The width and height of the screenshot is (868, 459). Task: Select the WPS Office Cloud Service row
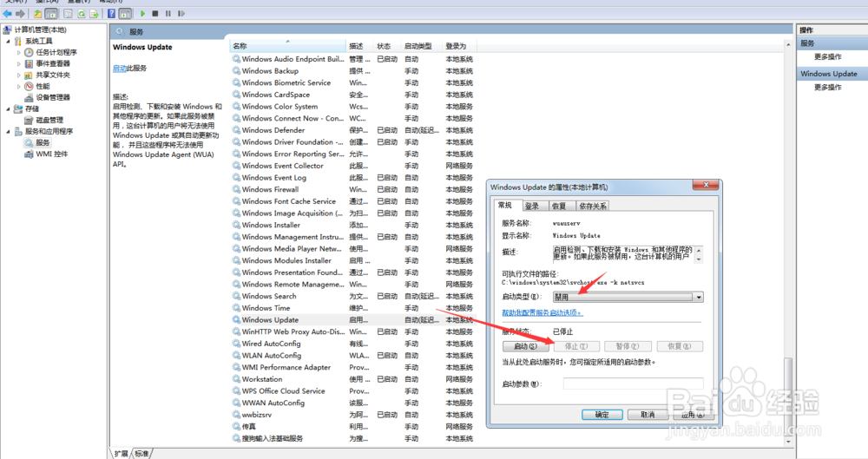pos(353,391)
